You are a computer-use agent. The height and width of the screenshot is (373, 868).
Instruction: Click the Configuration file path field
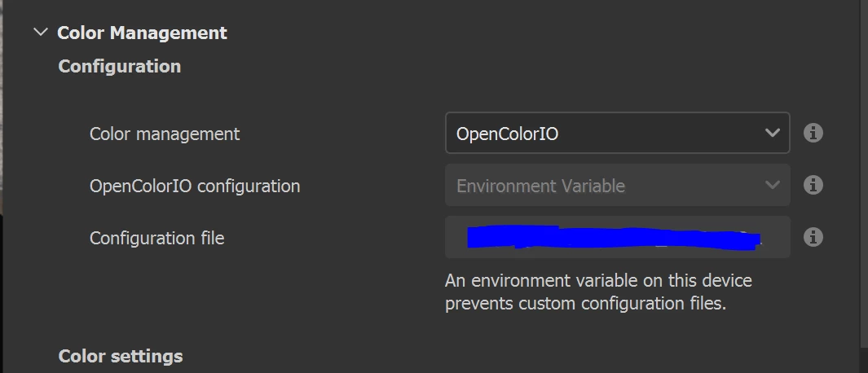click(617, 237)
